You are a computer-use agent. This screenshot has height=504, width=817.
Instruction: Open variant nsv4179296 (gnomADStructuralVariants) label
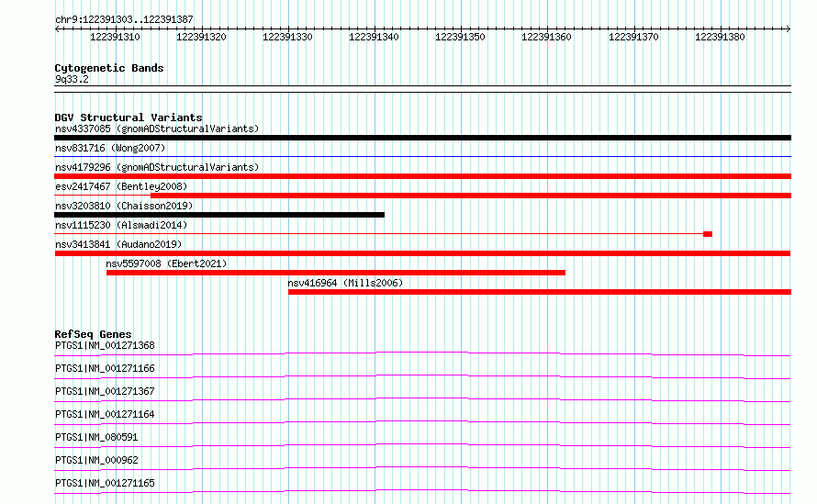157,167
